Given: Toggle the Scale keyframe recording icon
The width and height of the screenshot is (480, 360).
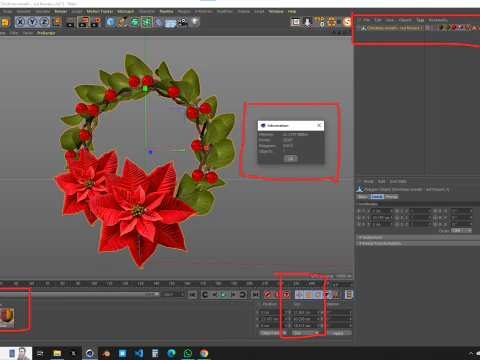Looking at the screenshot, I should click(x=308, y=295).
